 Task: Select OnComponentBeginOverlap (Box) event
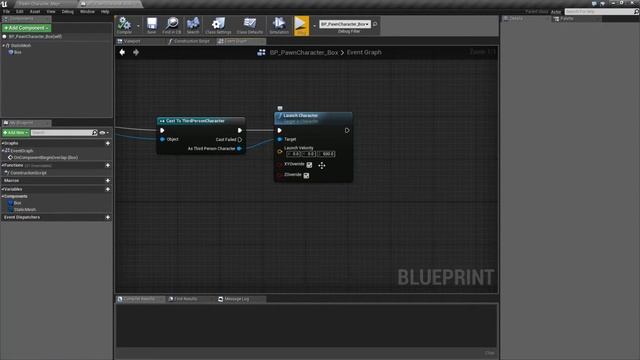click(x=45, y=158)
